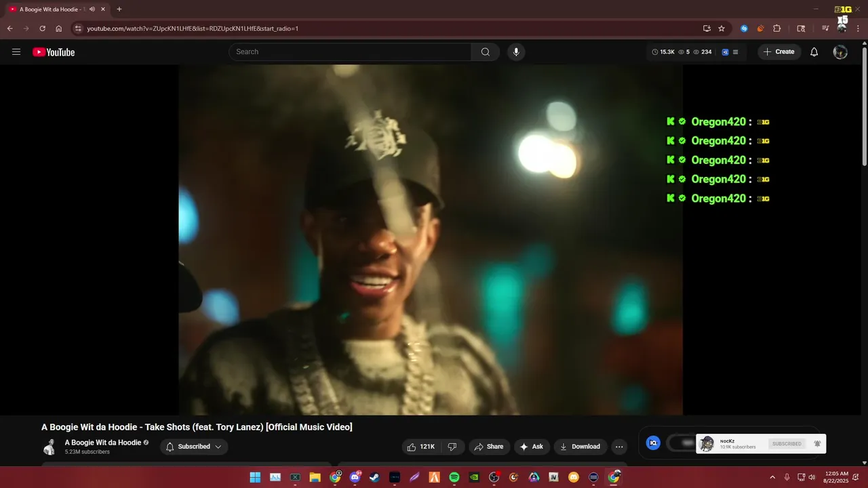Show hidden system tray icons

pos(772,477)
